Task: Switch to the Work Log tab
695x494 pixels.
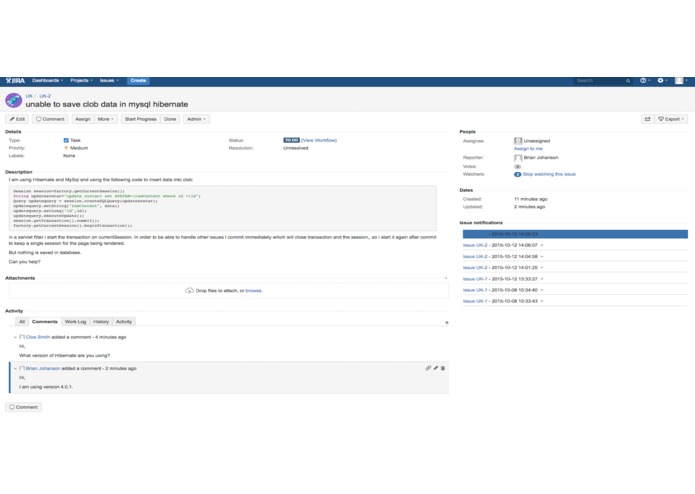Action: 75,322
